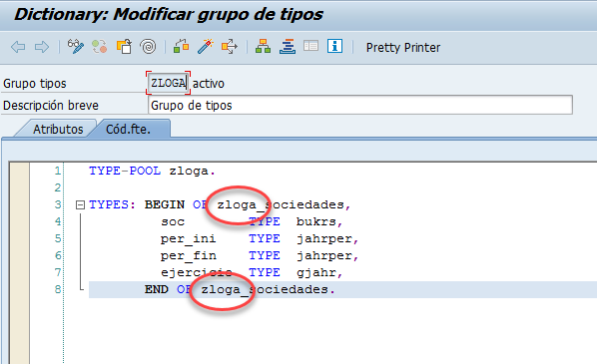The image size is (597, 364).
Task: Run the Check syntax icon
Action: [x=182, y=47]
